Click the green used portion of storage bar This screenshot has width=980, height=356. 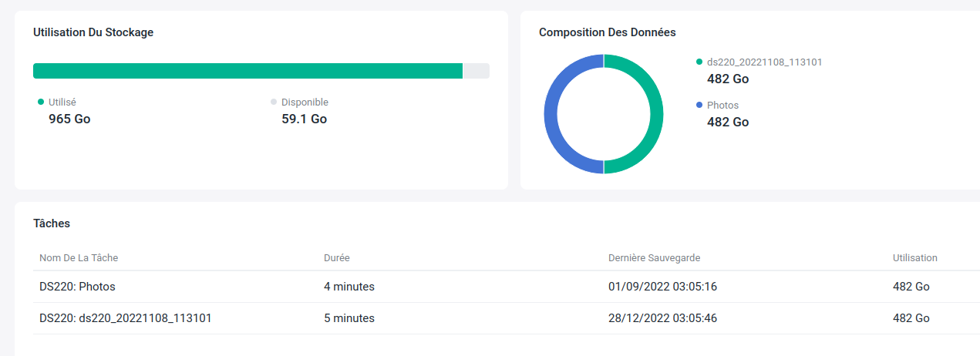[247, 71]
